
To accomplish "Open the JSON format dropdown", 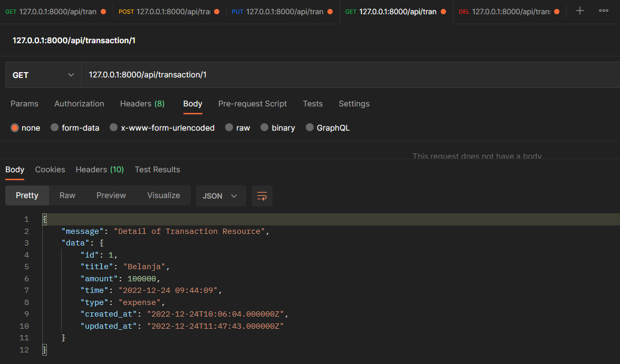I will pos(220,196).
